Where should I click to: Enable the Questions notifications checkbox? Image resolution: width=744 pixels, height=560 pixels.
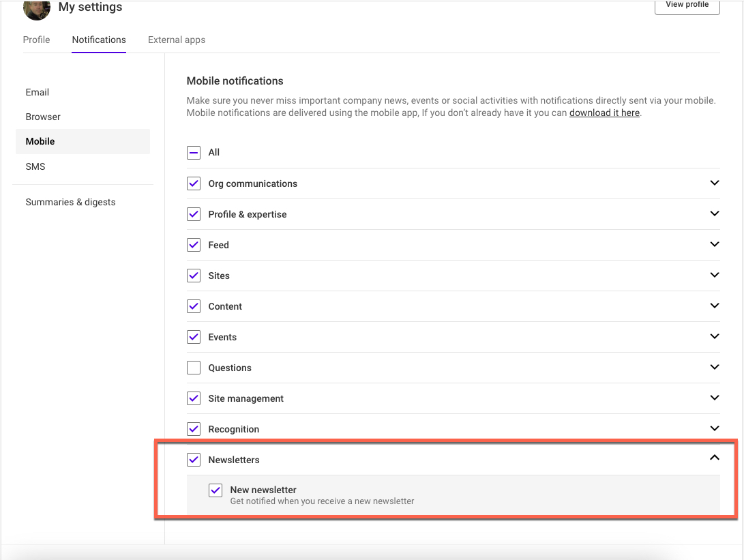[x=194, y=367]
